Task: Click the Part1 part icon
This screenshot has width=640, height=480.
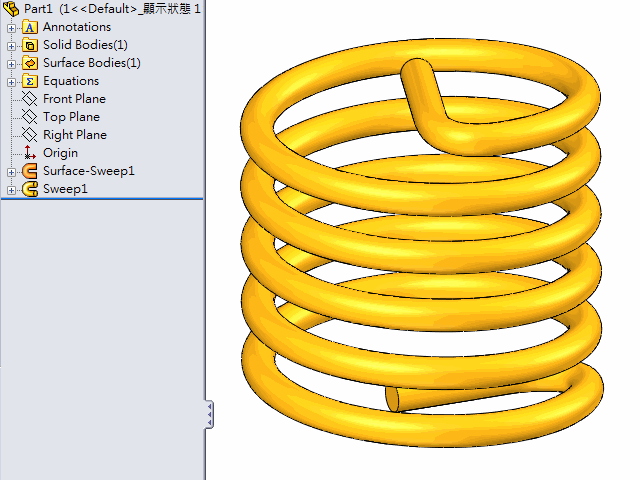Action: click(x=11, y=9)
